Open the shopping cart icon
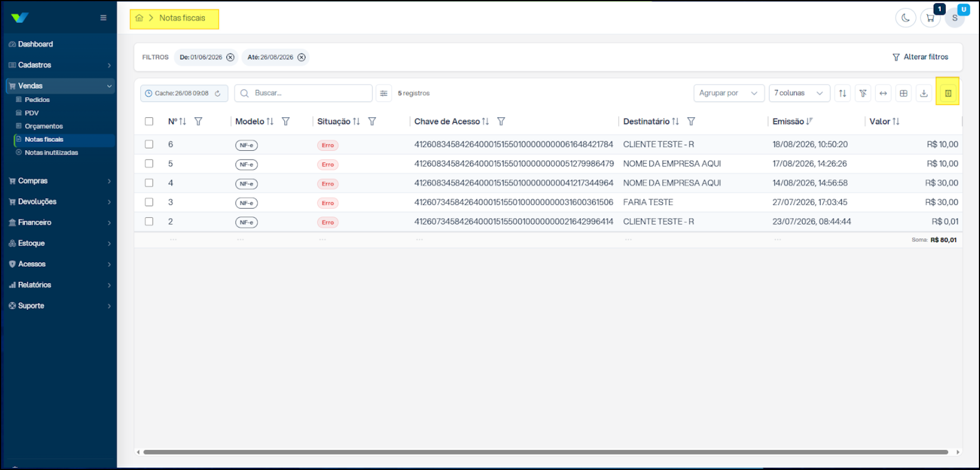The image size is (980, 470). [930, 18]
